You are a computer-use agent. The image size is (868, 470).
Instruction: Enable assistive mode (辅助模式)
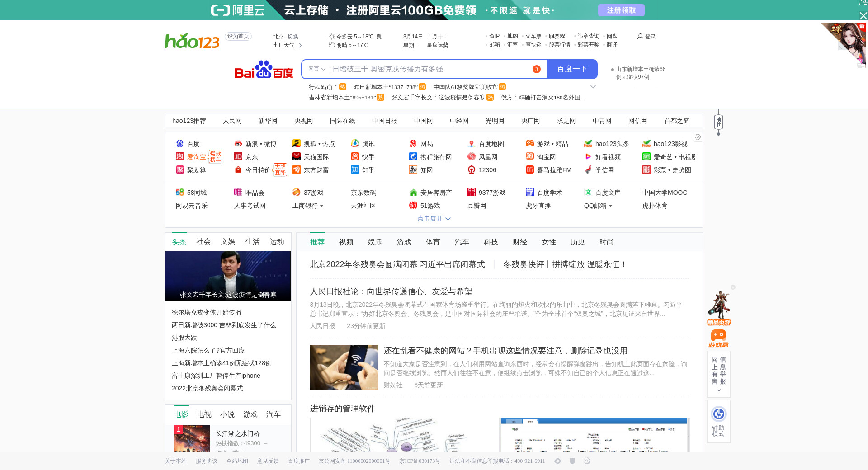[718, 421]
